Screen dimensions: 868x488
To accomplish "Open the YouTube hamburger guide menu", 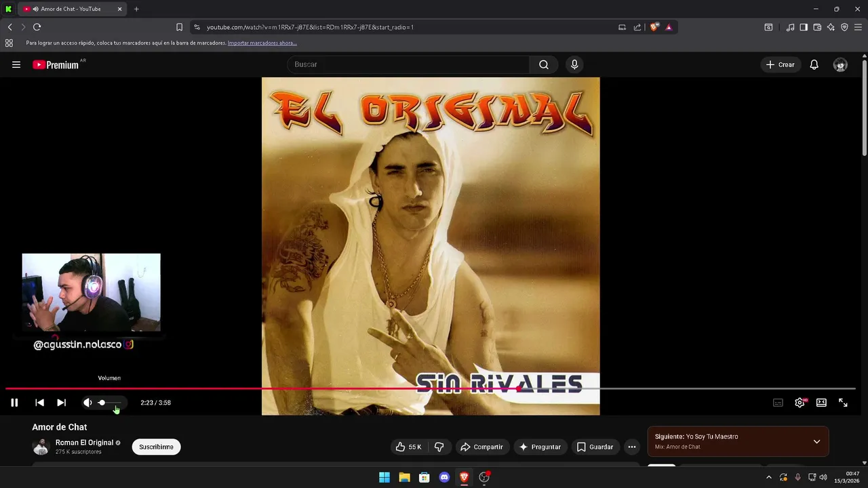I will coord(16,64).
